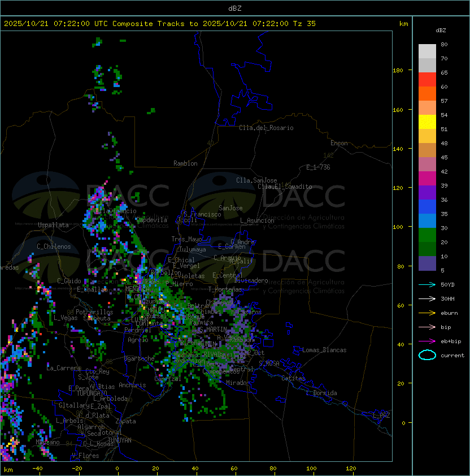Select the gray 70-65 dBZ swatch

427,65
